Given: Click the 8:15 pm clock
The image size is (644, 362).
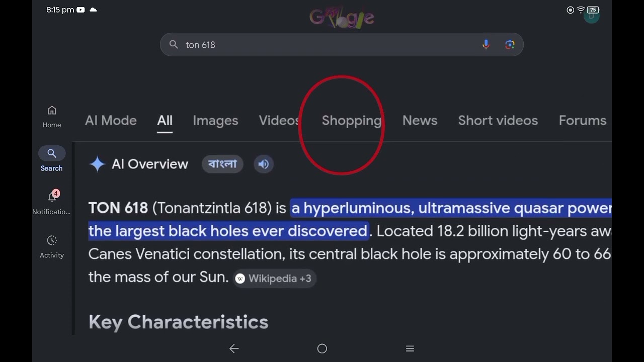Looking at the screenshot, I should point(60,10).
